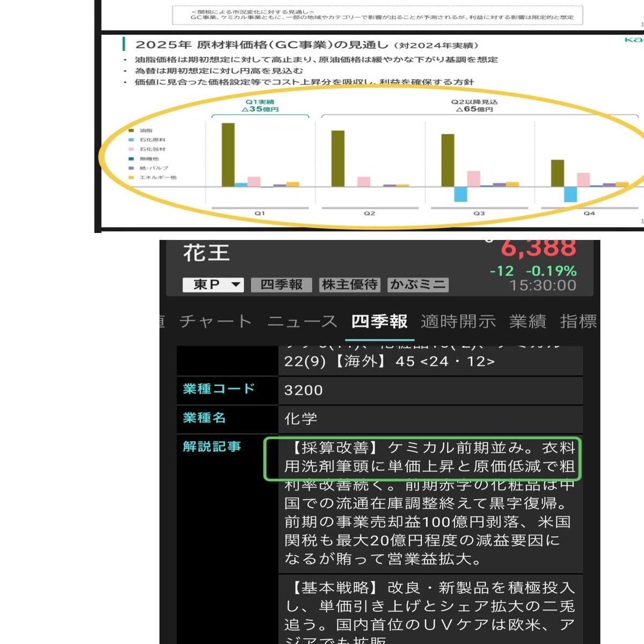Click the stock price 6,388
This screenshot has height=644, width=644.
tap(538, 248)
